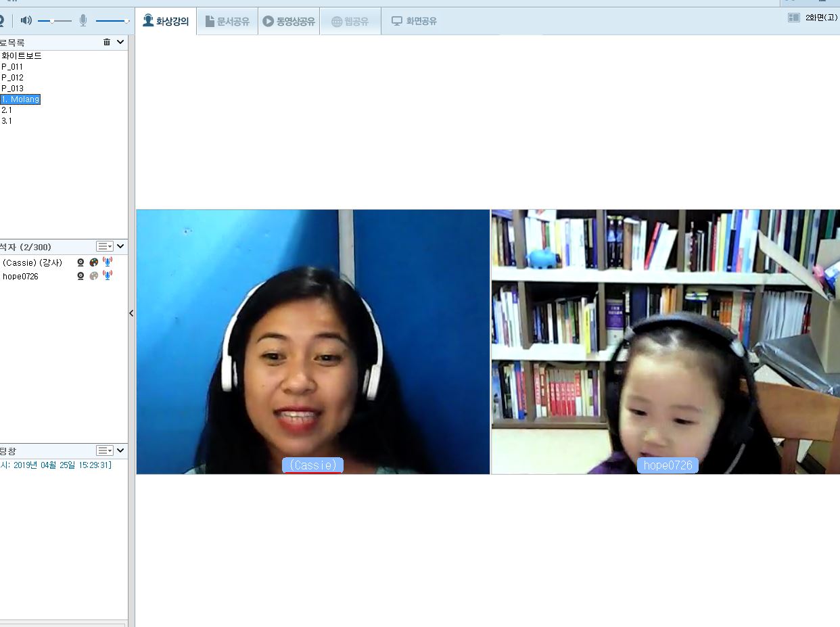Open the 화면공유 screen sharing tab
Image resolution: width=840 pixels, height=627 pixels.
(x=414, y=22)
